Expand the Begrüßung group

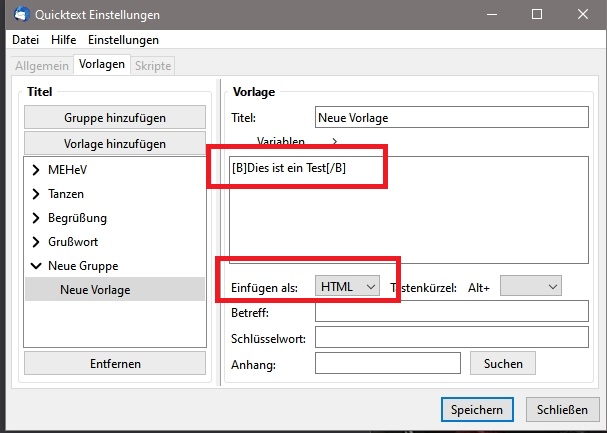(x=36, y=218)
